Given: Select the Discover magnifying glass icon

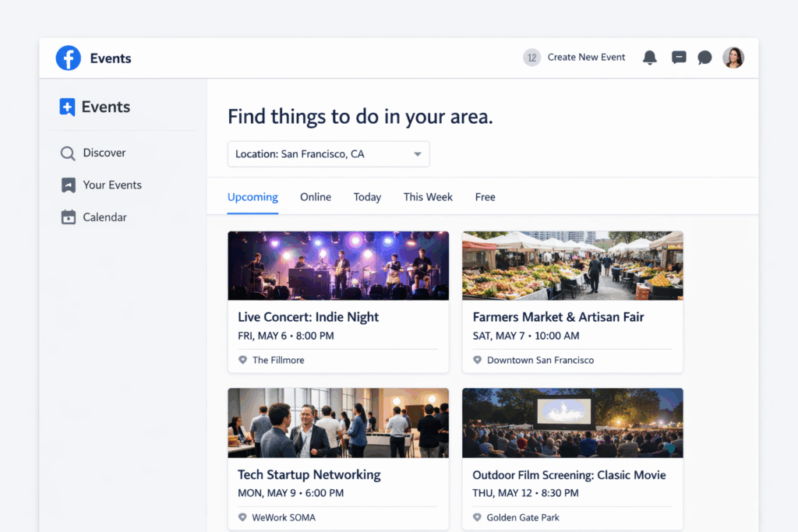Looking at the screenshot, I should [66, 153].
